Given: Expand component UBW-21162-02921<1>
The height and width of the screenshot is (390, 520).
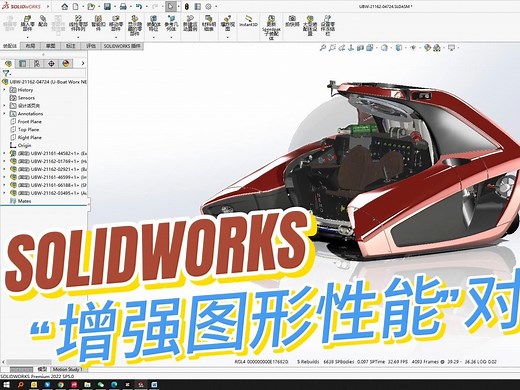Looking at the screenshot, I should 4,169.
